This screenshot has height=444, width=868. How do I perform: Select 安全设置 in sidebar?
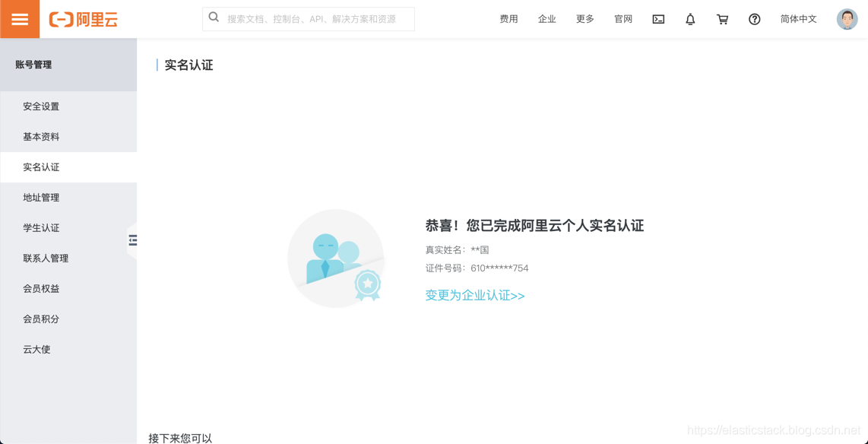coord(68,106)
